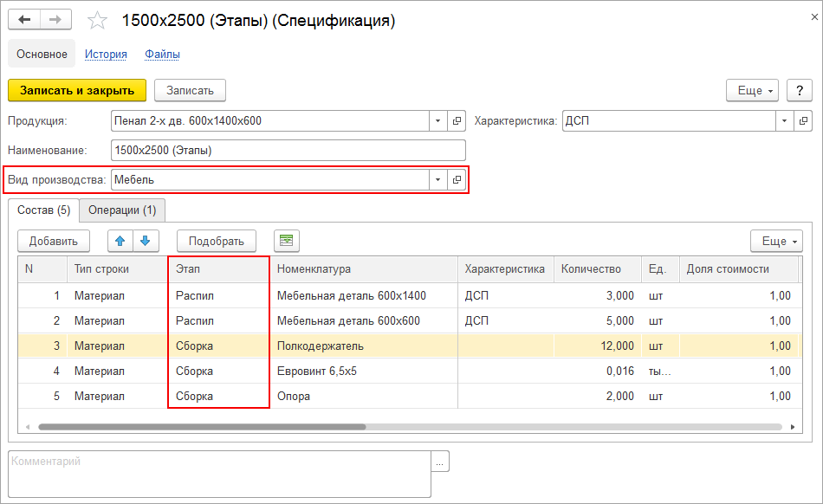Viewport: 823px width, 504px height.
Task: Click the forward navigation arrow
Action: coord(56,20)
